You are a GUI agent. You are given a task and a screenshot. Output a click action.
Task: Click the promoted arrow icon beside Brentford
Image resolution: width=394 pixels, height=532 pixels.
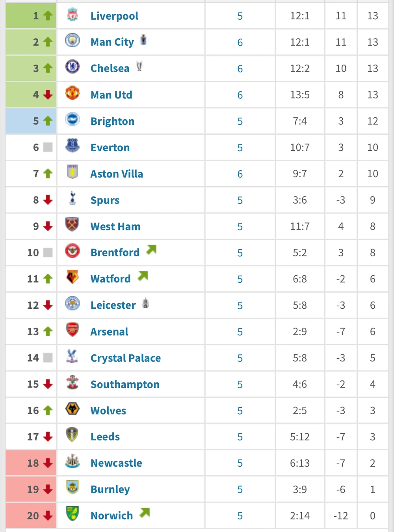[152, 250]
